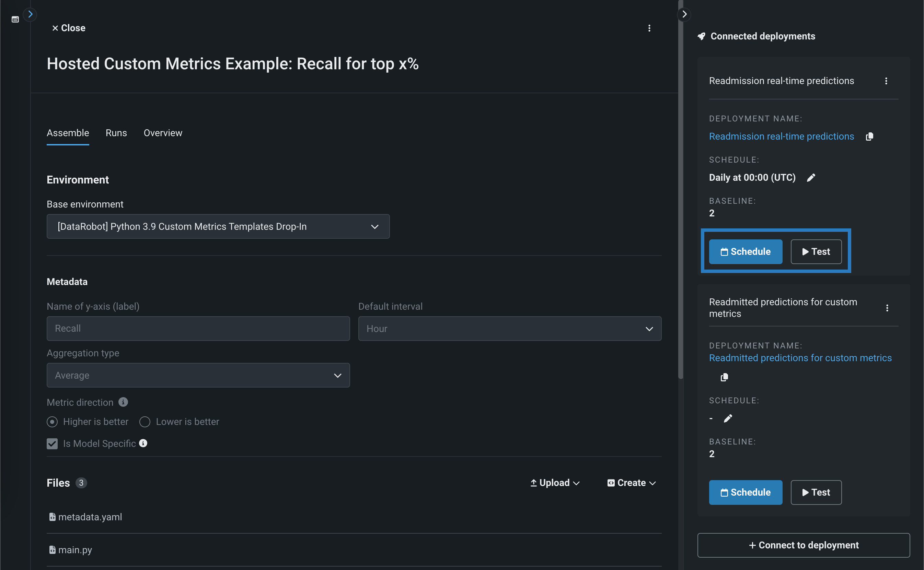Click Metric direction info icon

tap(123, 402)
